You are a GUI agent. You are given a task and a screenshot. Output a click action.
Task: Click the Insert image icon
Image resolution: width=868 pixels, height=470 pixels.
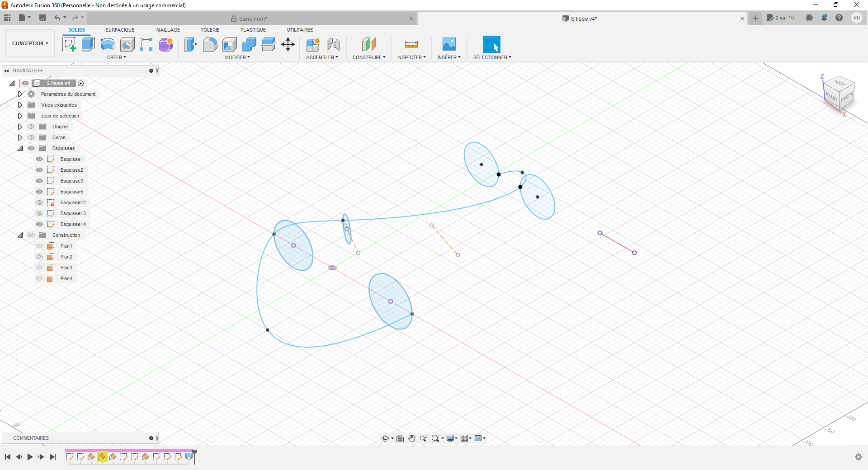click(448, 44)
